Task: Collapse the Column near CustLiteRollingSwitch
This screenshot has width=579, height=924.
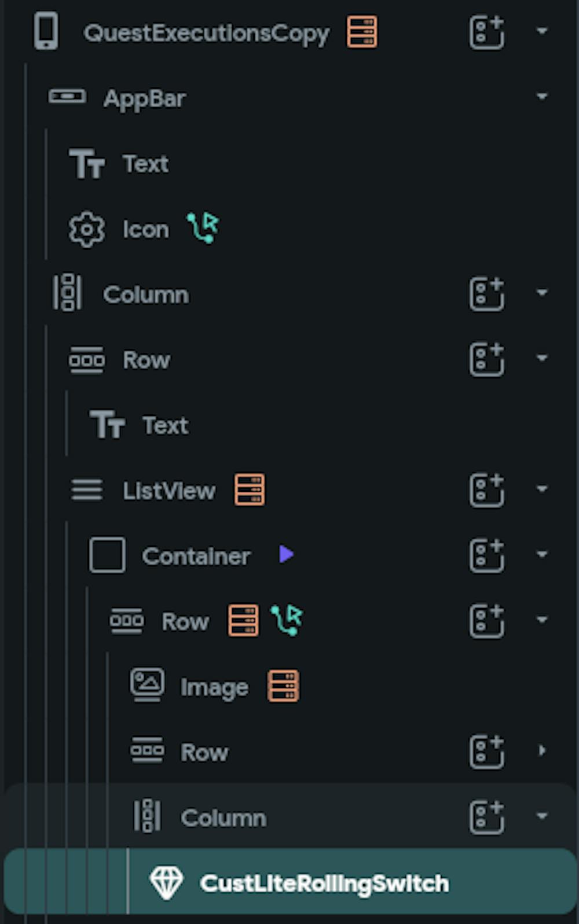Action: click(542, 816)
